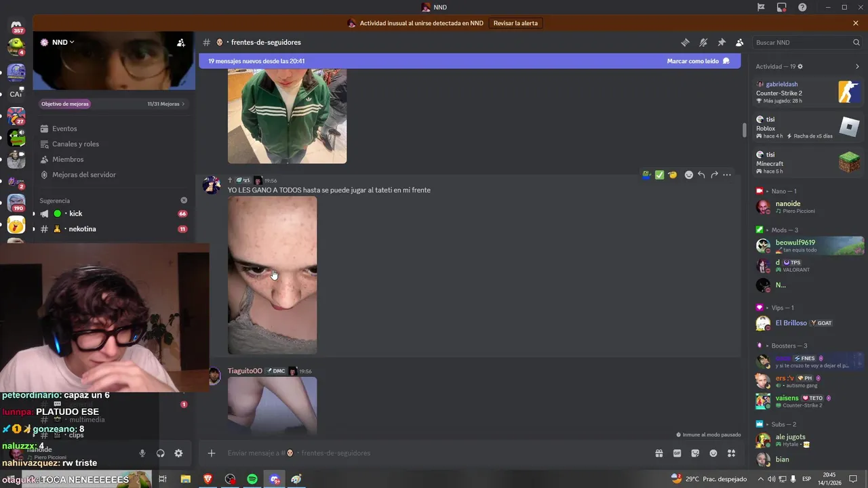Image resolution: width=868 pixels, height=488 pixels.
Task: Click the forward arrow on the message
Action: (714, 175)
